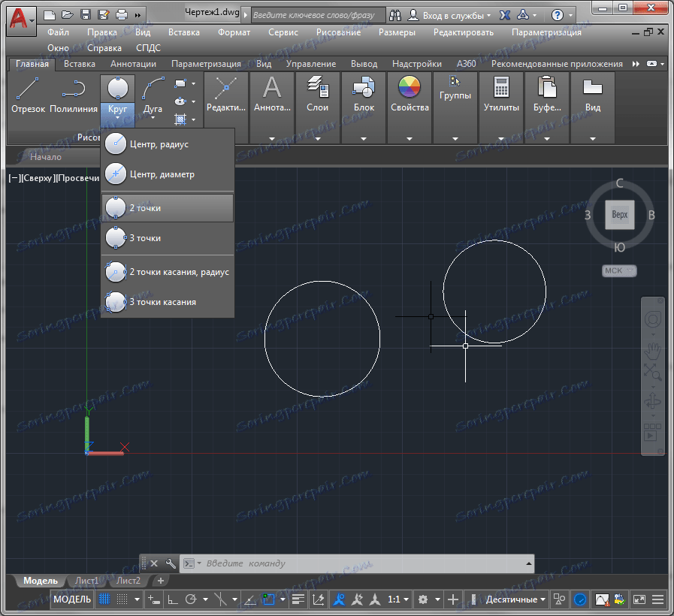This screenshot has height=616, width=674.
Task: Toggle the grid display in status bar
Action: coord(104,599)
